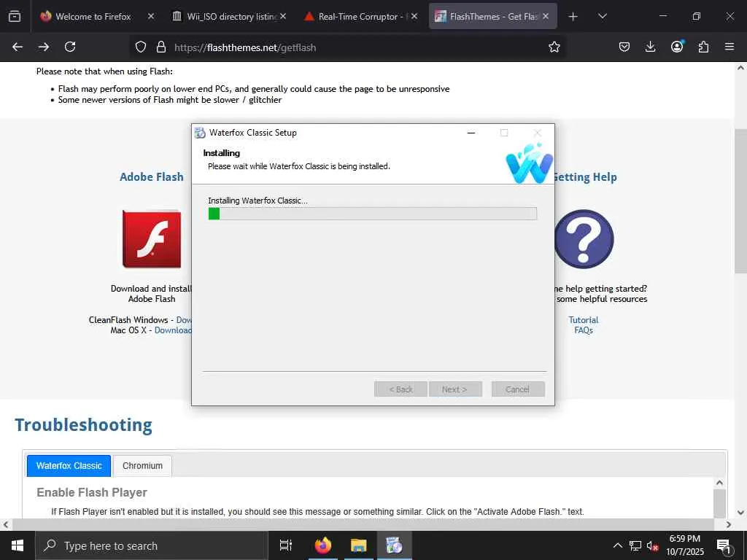The width and height of the screenshot is (747, 560).
Task: Select the Waterfox Classic troubleshooting tab
Action: point(69,466)
